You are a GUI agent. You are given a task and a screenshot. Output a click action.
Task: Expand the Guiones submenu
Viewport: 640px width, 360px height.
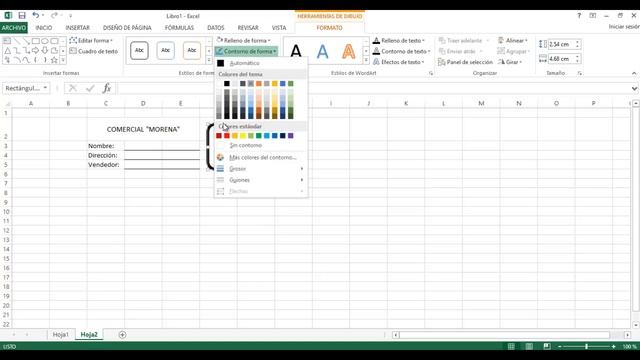tap(261, 180)
